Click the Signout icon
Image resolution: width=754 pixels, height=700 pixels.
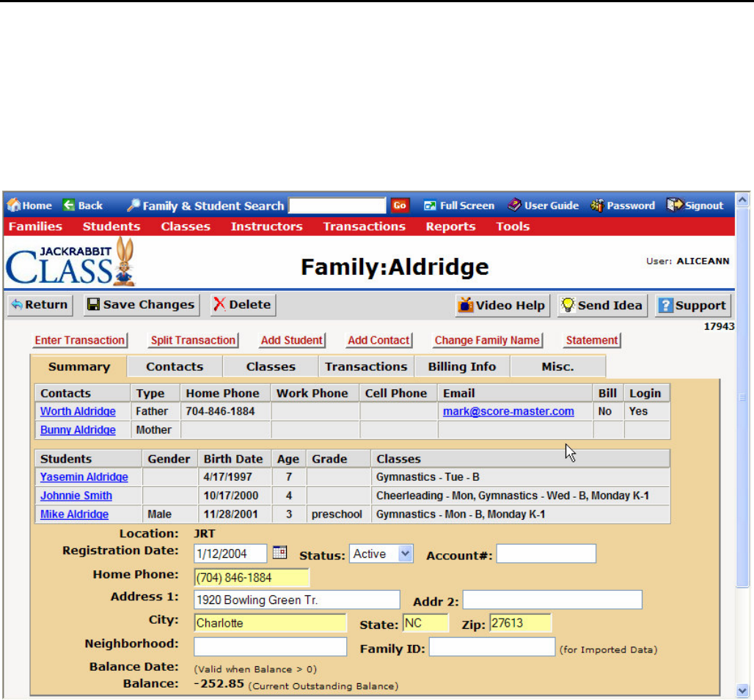tap(675, 205)
